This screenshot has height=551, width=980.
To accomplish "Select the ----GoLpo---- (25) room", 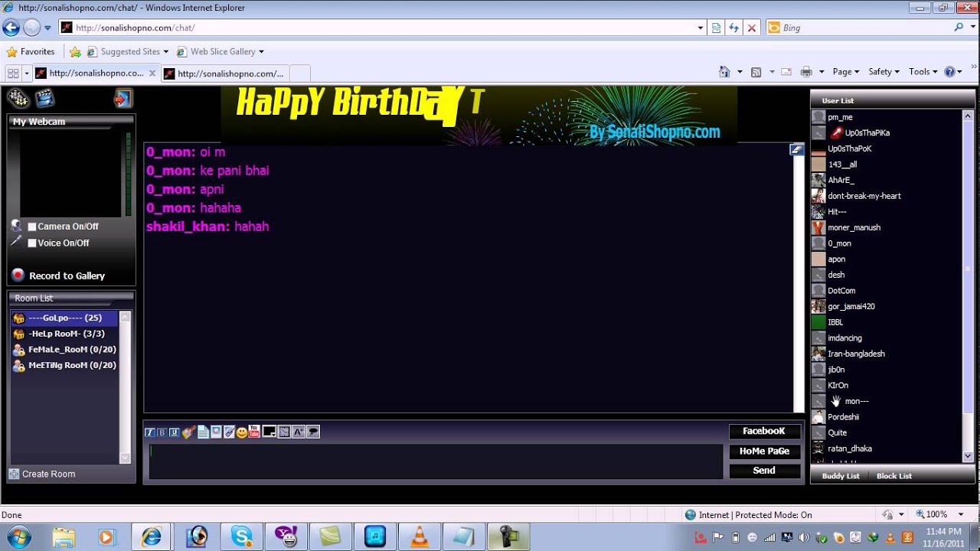I will coord(64,318).
